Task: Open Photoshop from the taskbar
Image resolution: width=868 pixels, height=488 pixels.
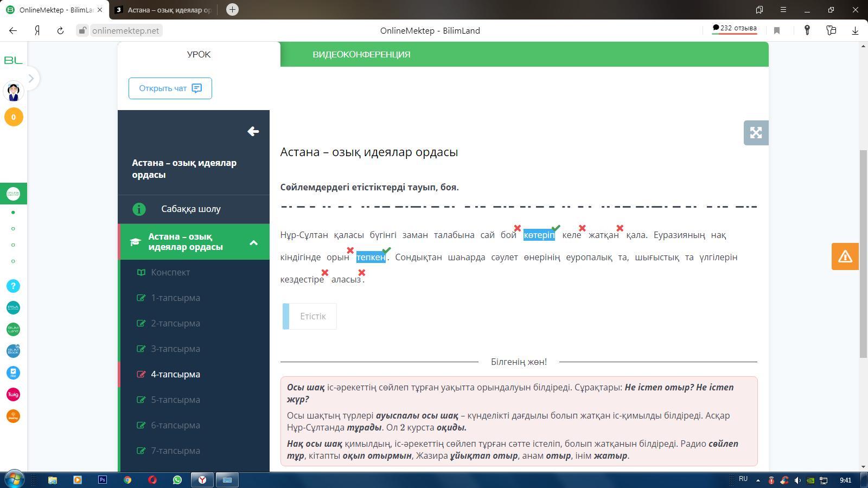Action: tap(103, 480)
